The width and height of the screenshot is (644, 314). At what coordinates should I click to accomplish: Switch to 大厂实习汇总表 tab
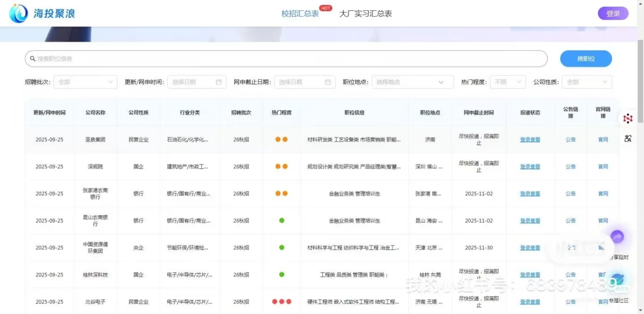pos(365,13)
